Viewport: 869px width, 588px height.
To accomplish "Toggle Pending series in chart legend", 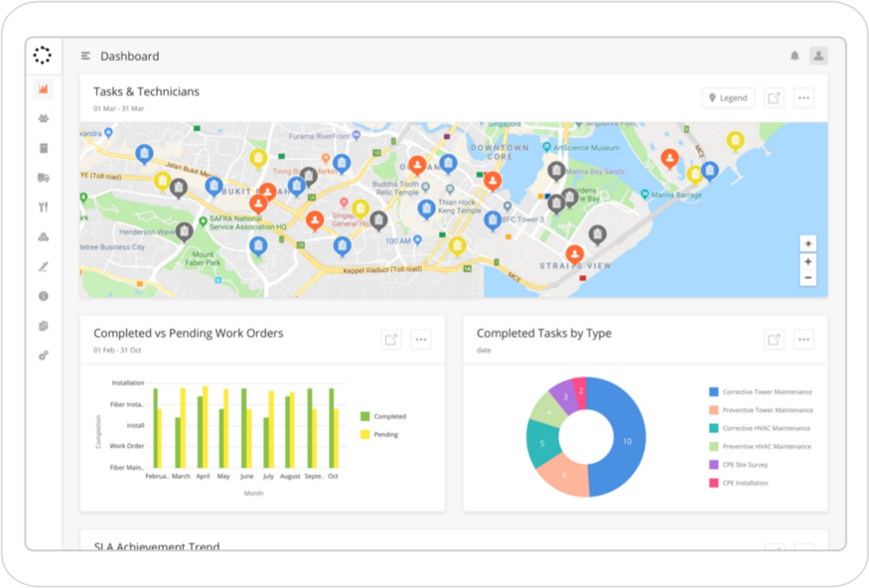I will point(364,434).
